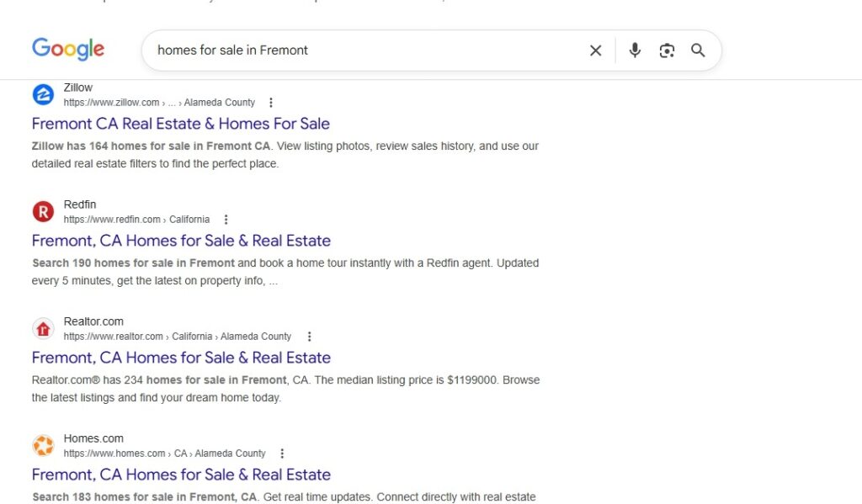Viewport: 862px width, 504px height.
Task: Open the three-dot menu on the Redfin result
Action: [x=226, y=218]
